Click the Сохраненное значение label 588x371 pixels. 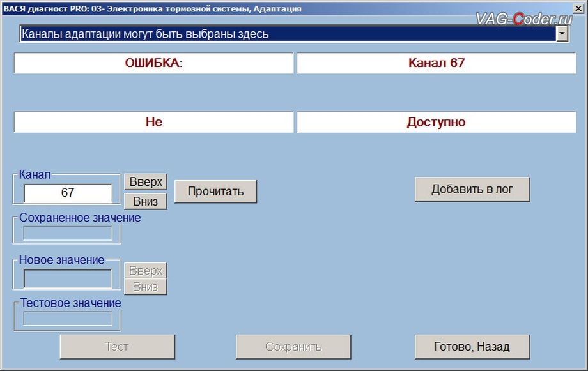click(x=80, y=217)
